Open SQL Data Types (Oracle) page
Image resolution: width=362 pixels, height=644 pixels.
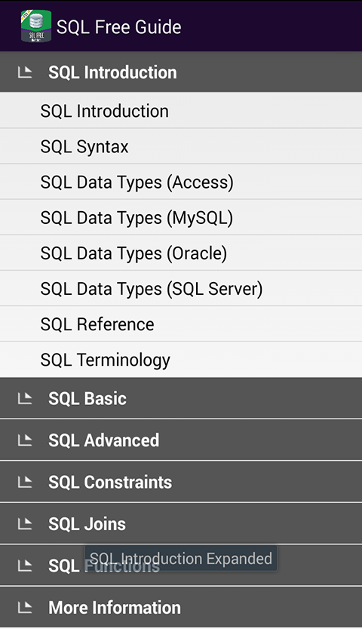(x=181, y=253)
